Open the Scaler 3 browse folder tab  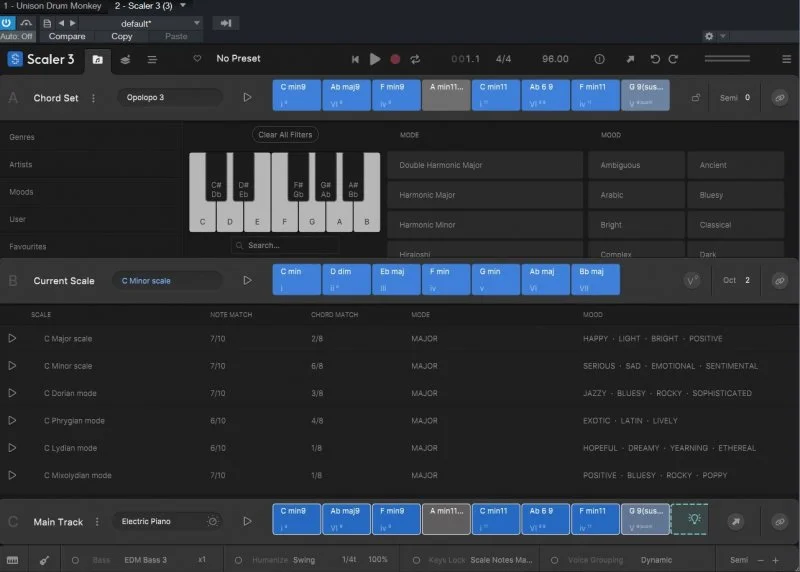tap(97, 60)
